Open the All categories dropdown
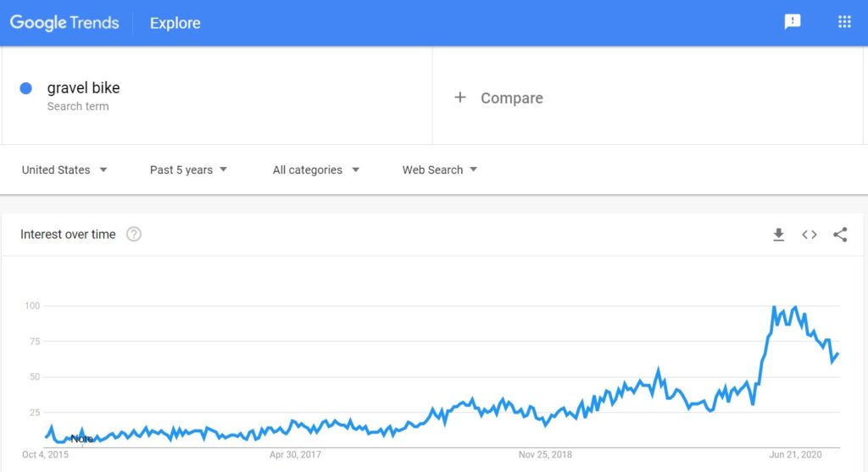This screenshot has height=472, width=868. click(x=315, y=169)
